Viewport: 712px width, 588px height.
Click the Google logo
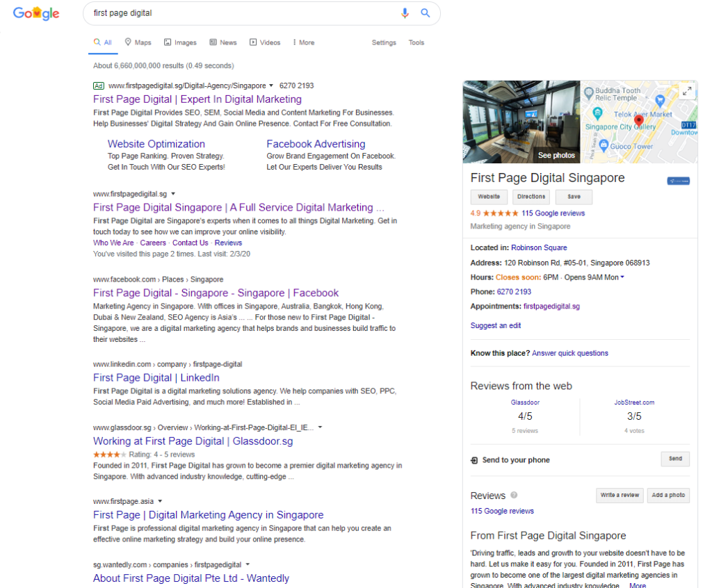pyautogui.click(x=36, y=13)
